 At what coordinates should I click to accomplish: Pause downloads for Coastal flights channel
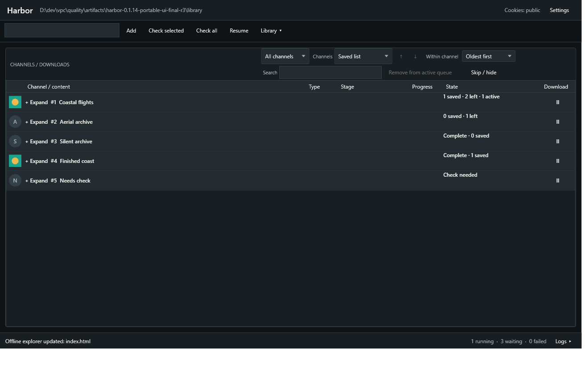click(557, 102)
